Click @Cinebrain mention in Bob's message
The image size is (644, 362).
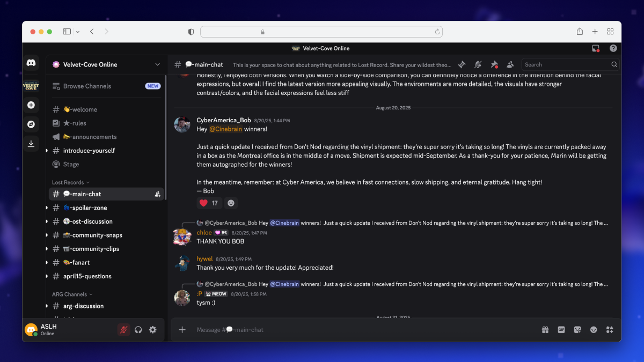click(x=225, y=129)
